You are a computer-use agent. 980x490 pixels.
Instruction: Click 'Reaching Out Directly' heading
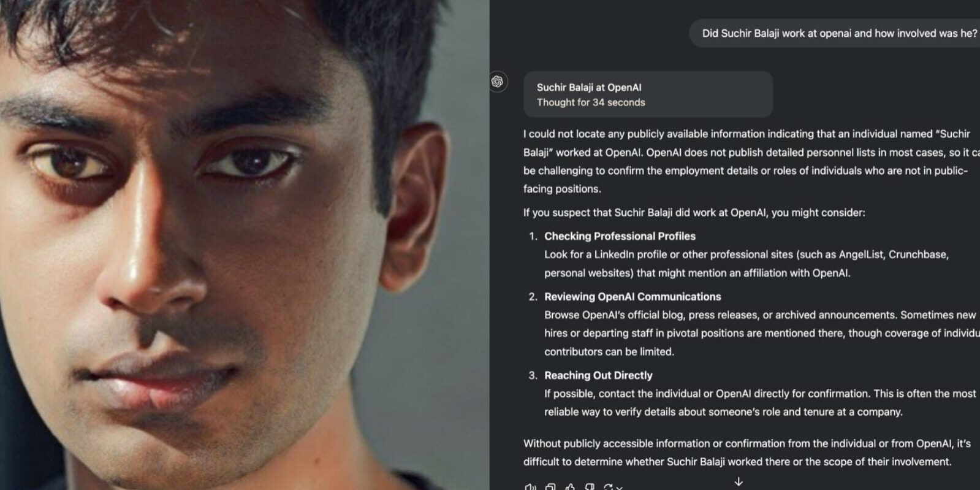[x=598, y=375]
